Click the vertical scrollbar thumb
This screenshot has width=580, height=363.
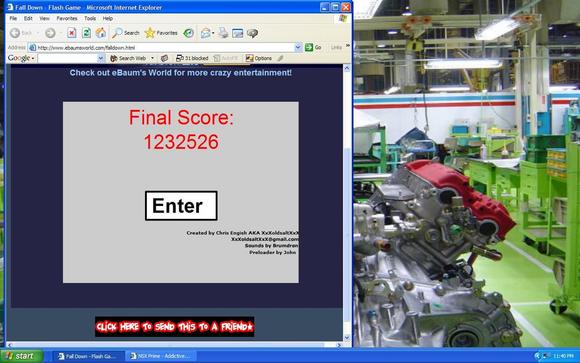pyautogui.click(x=347, y=235)
